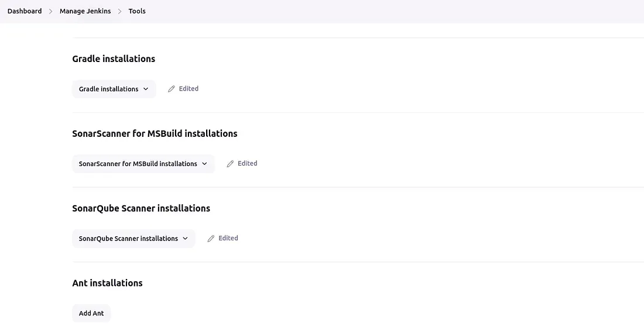This screenshot has height=324, width=644.
Task: Open Manage Jenkins from the breadcrumb
Action: click(x=85, y=11)
